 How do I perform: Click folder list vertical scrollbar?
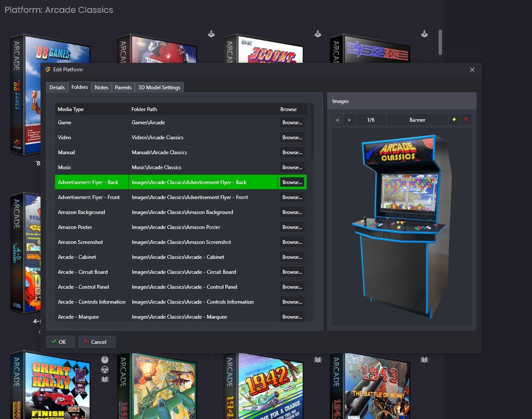312,131
